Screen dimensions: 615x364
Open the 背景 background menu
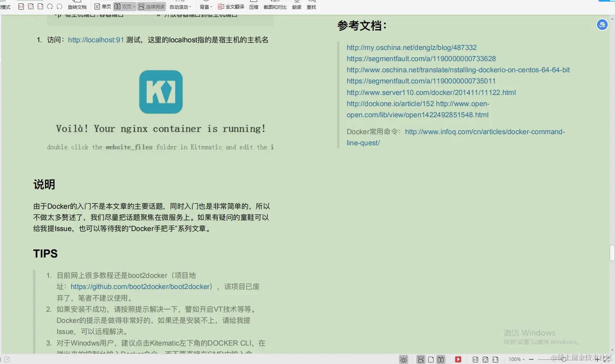pyautogui.click(x=205, y=7)
